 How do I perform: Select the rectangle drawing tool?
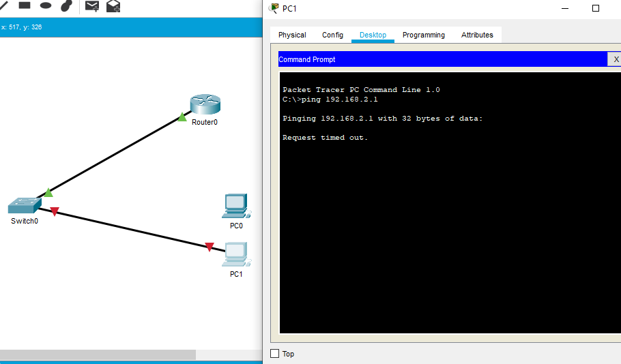(x=25, y=5)
